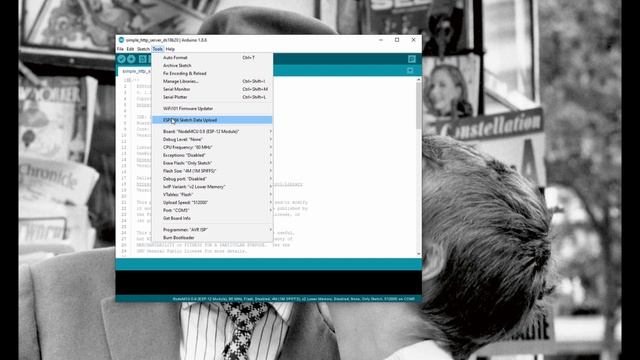Close the open Tools menu
640x360 pixels.
(158, 49)
